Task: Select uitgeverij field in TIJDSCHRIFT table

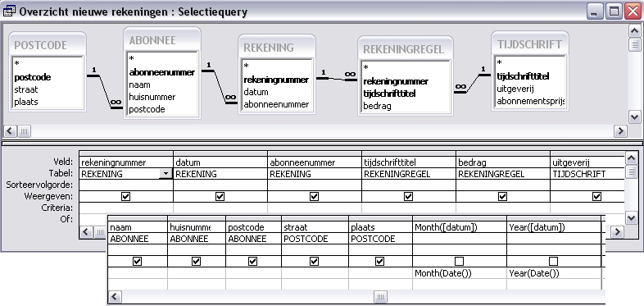Action: [x=515, y=89]
